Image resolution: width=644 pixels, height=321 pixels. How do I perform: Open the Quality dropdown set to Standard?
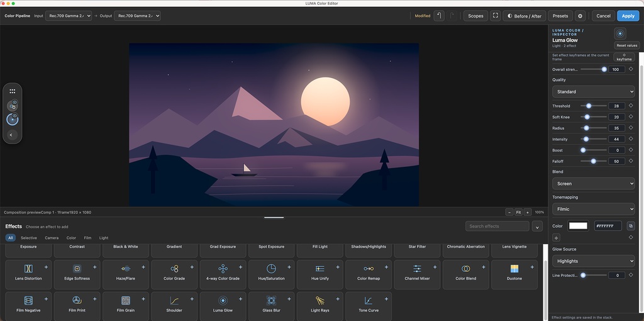click(x=593, y=92)
